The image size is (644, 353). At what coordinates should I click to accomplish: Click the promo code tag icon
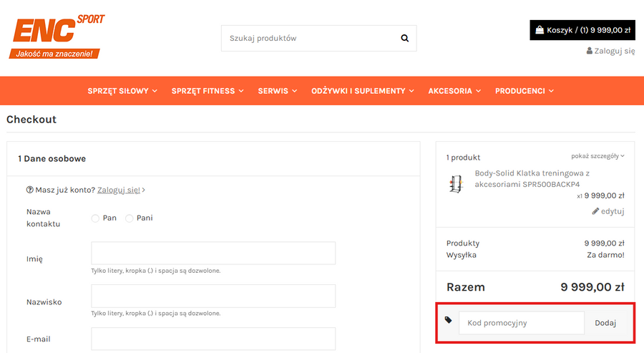[x=449, y=320]
